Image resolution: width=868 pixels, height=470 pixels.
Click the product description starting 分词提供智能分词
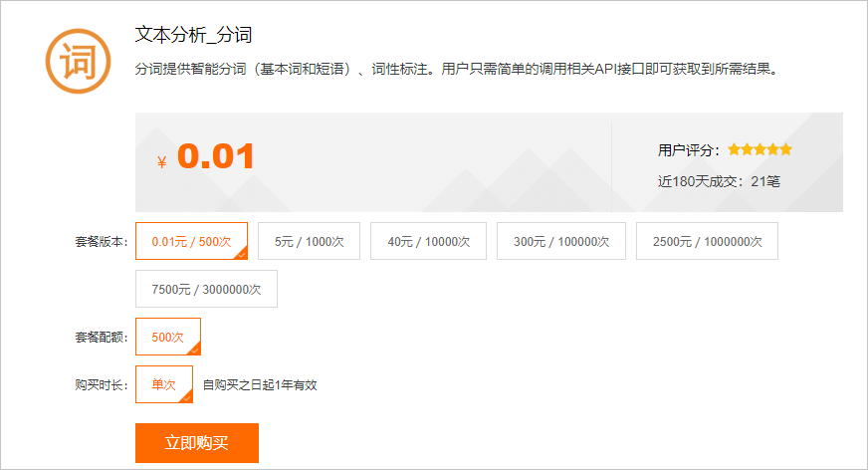click(457, 69)
